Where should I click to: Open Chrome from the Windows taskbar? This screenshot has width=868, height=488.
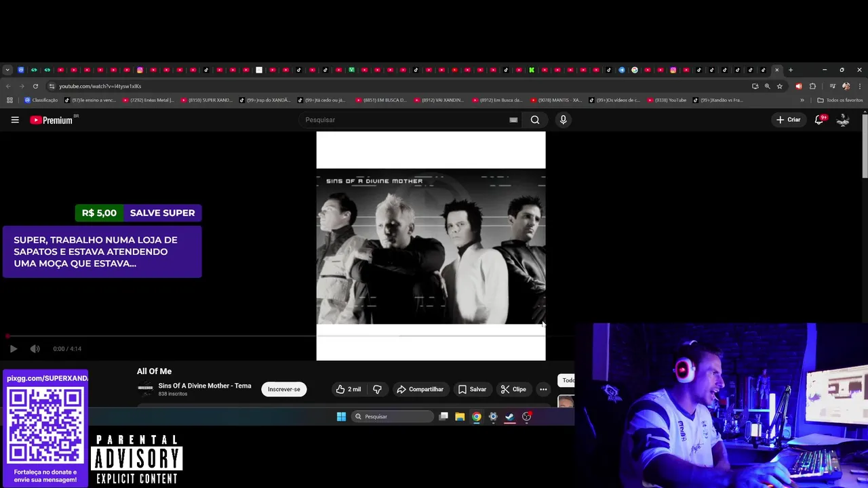tap(477, 417)
